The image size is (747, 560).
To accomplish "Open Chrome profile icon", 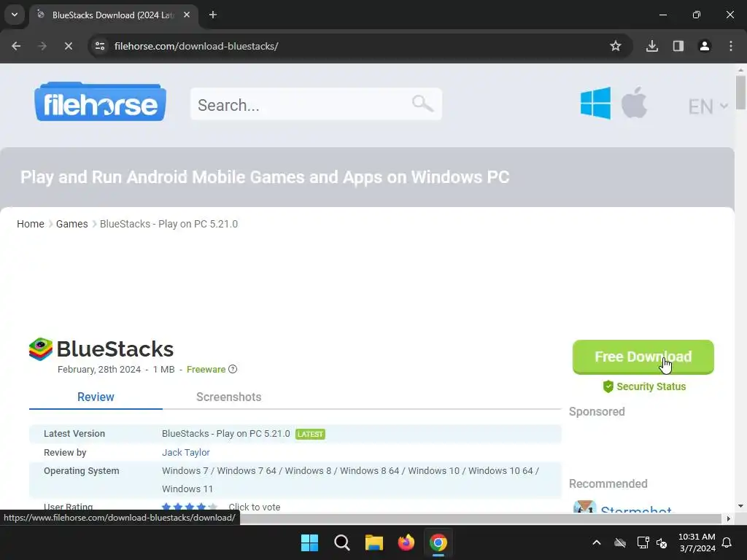I will click(705, 46).
